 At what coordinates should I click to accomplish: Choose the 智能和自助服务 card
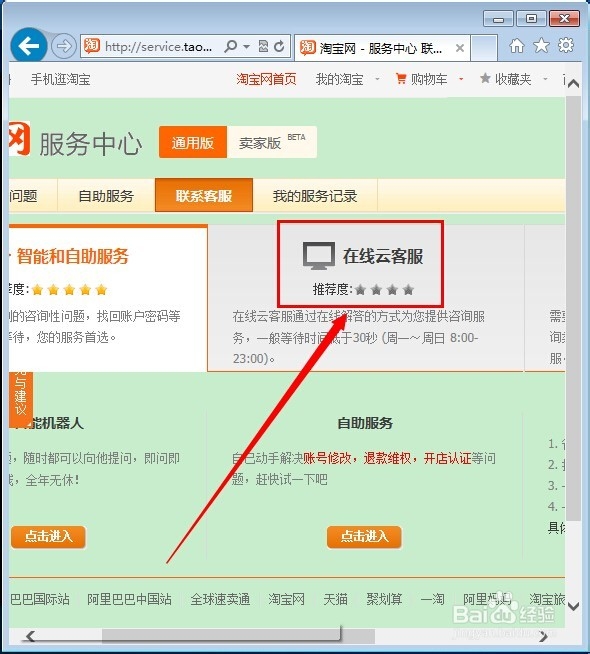point(108,299)
